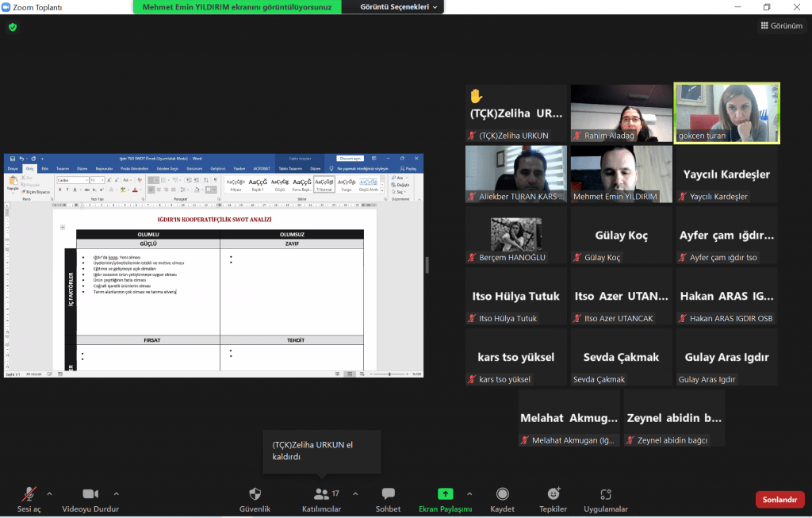Image resolution: width=812 pixels, height=518 pixels.
Task: Unmute microphone with Sesi aç
Action: click(x=29, y=494)
